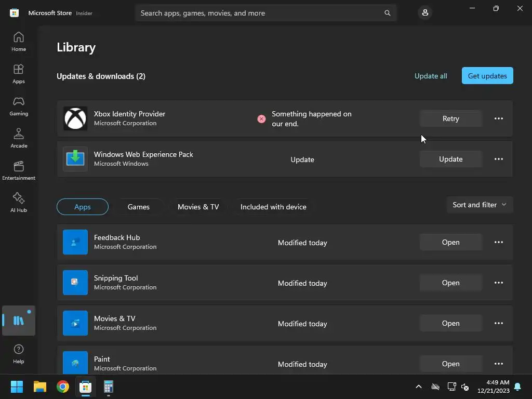Open the Apps section in sidebar
This screenshot has width=532, height=399.
18,74
